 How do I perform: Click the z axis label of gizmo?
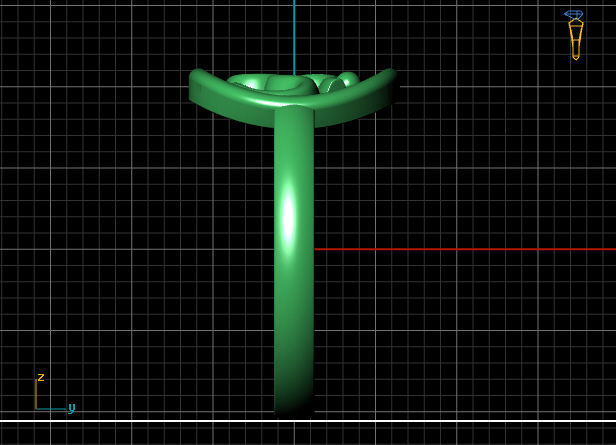pos(41,377)
